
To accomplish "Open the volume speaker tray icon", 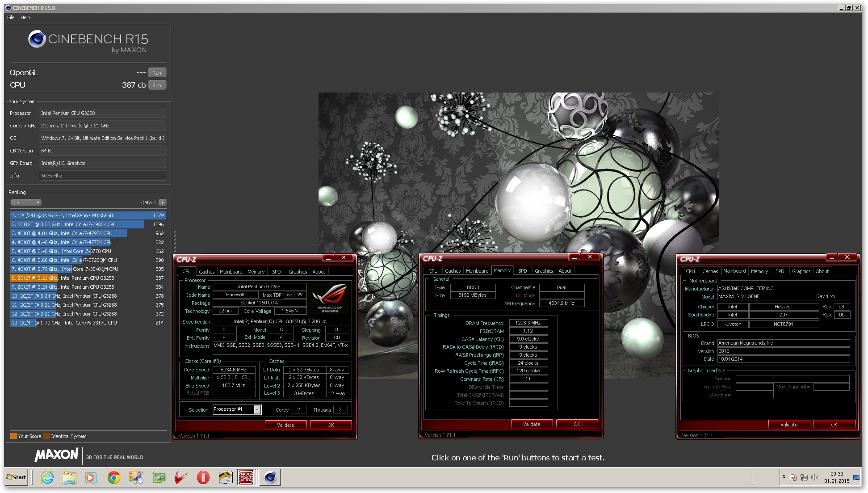I will click(x=814, y=477).
